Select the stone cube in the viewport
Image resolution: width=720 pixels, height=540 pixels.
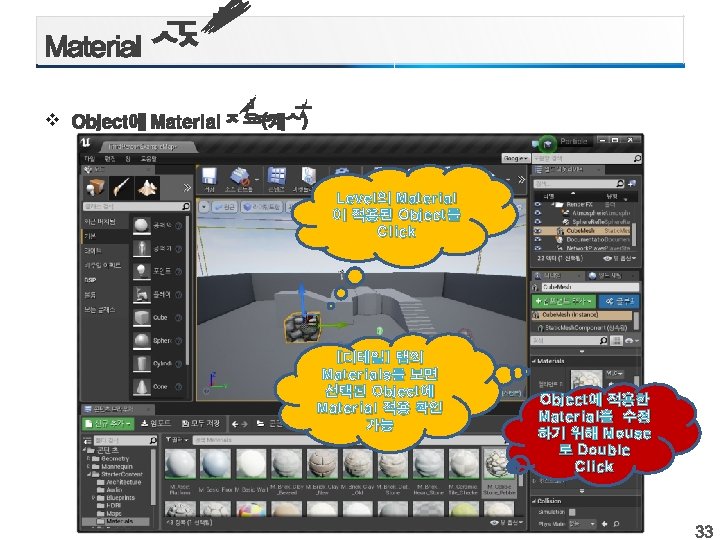302,327
